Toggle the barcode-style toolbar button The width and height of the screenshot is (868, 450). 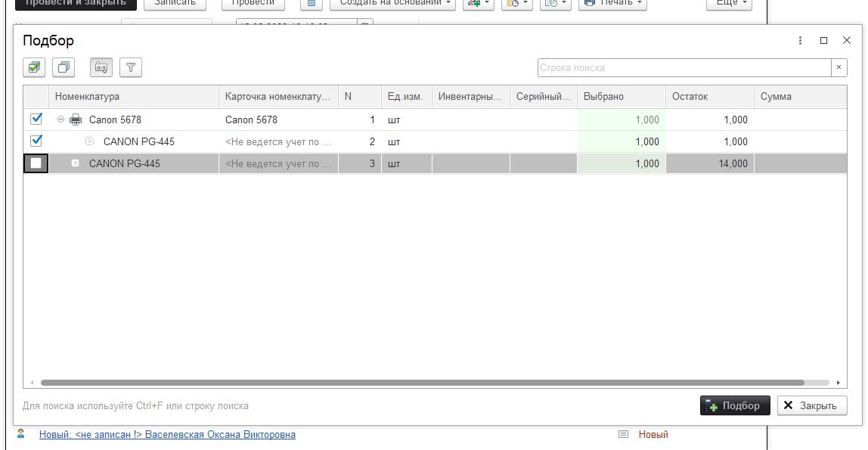101,67
